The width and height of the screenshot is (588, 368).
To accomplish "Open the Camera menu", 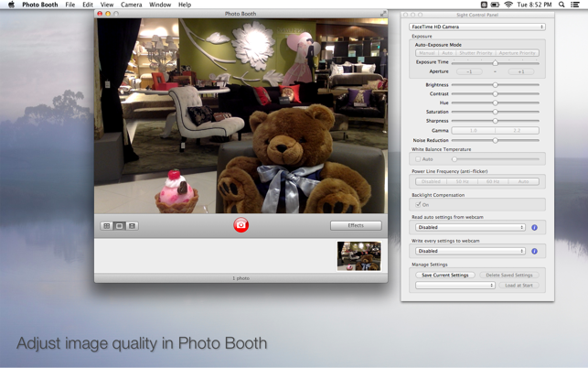I will [132, 5].
